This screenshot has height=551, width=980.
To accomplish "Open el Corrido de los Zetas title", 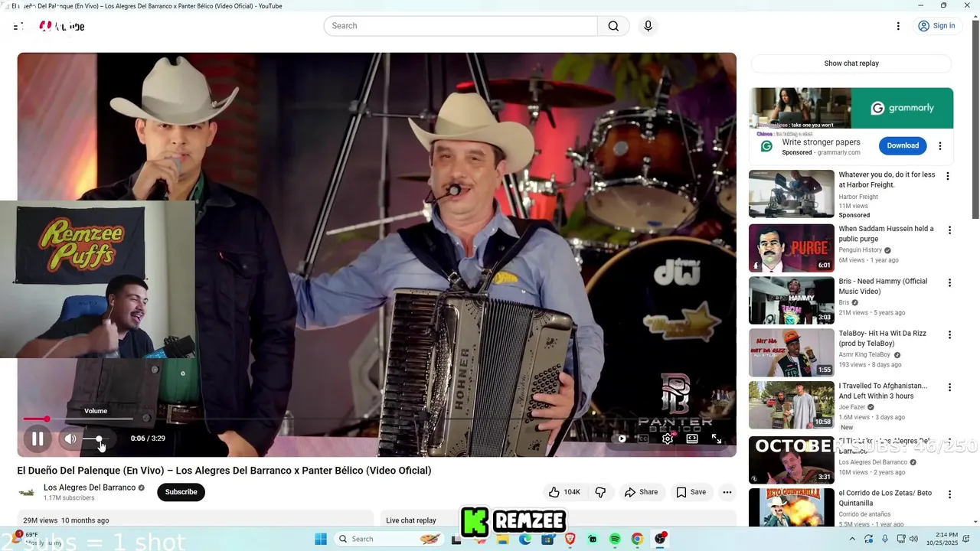I will click(885, 498).
